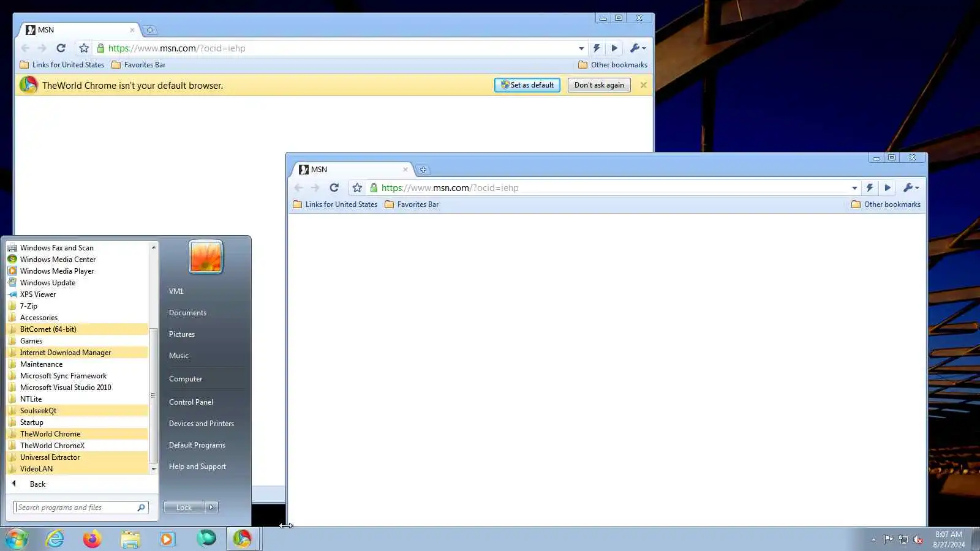
Task: Expand the Microsoft Visual Studio 2010 folder
Action: click(77, 388)
